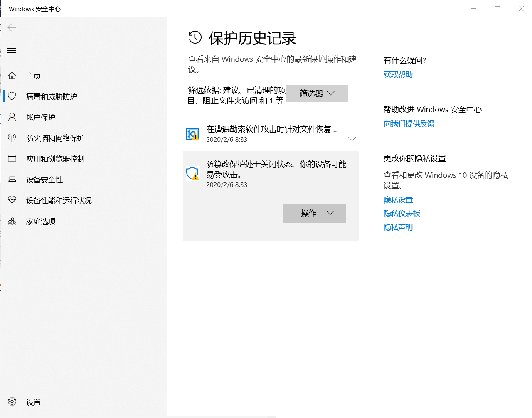
Task: Click the signal icon for 防火墙和网络保护
Action: (12, 138)
